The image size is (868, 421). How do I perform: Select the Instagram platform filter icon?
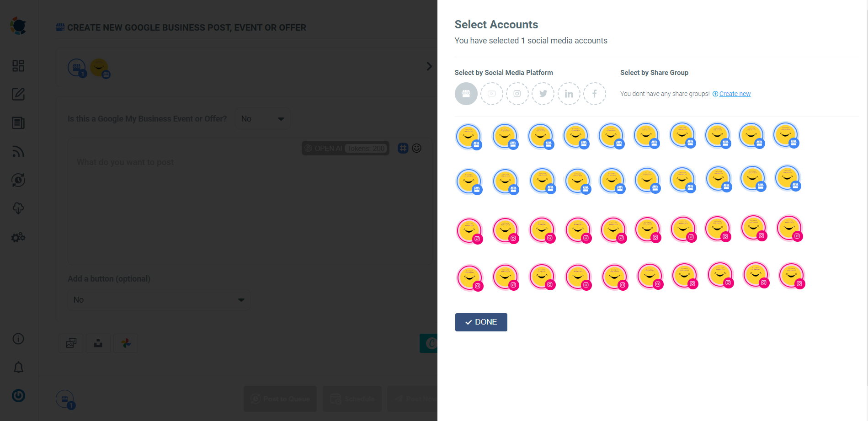point(517,93)
